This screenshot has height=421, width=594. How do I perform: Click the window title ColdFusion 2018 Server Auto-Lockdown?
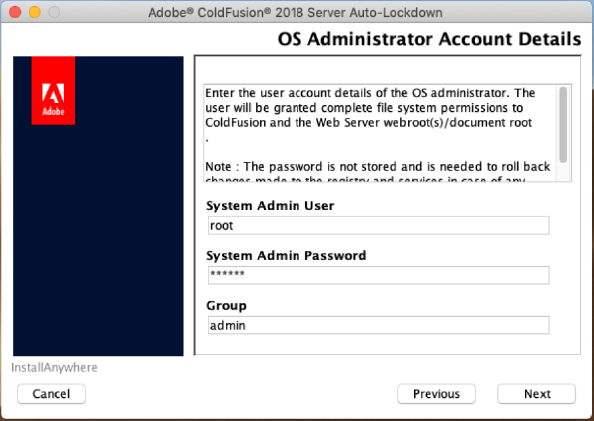click(295, 13)
